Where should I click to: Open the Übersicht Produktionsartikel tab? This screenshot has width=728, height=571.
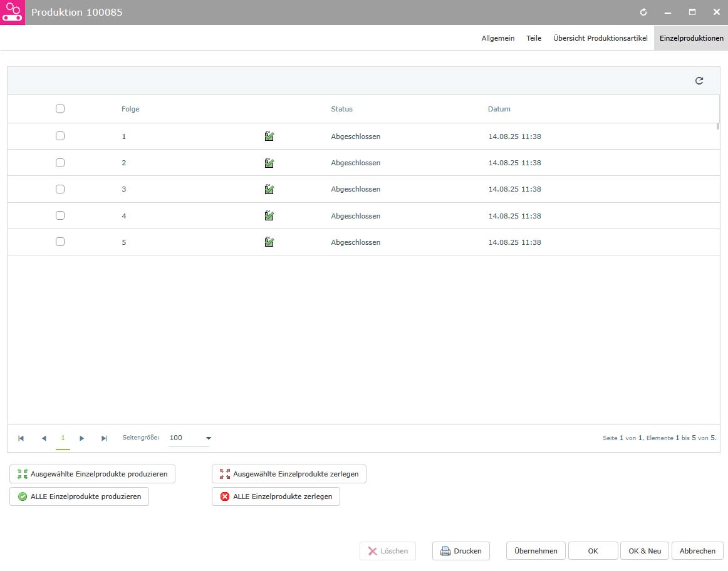tap(600, 38)
